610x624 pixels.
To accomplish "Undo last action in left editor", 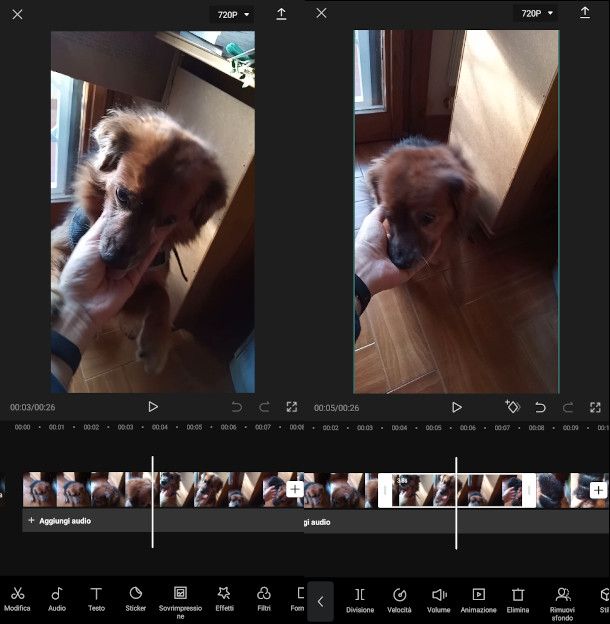I will 237,407.
